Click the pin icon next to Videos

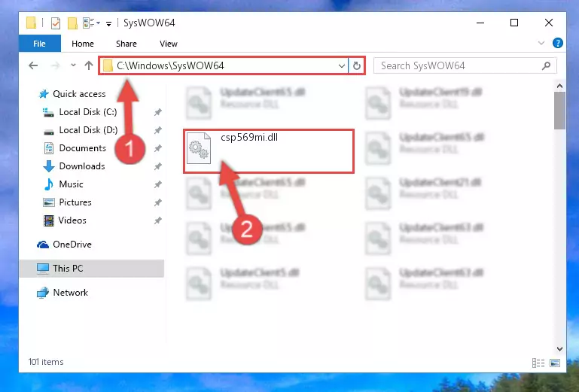pos(158,220)
